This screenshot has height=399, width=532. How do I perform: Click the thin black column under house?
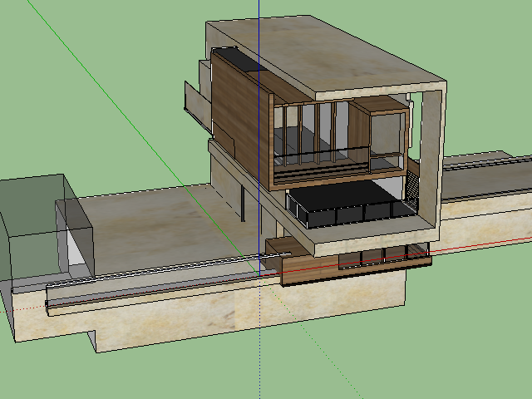tap(243, 204)
